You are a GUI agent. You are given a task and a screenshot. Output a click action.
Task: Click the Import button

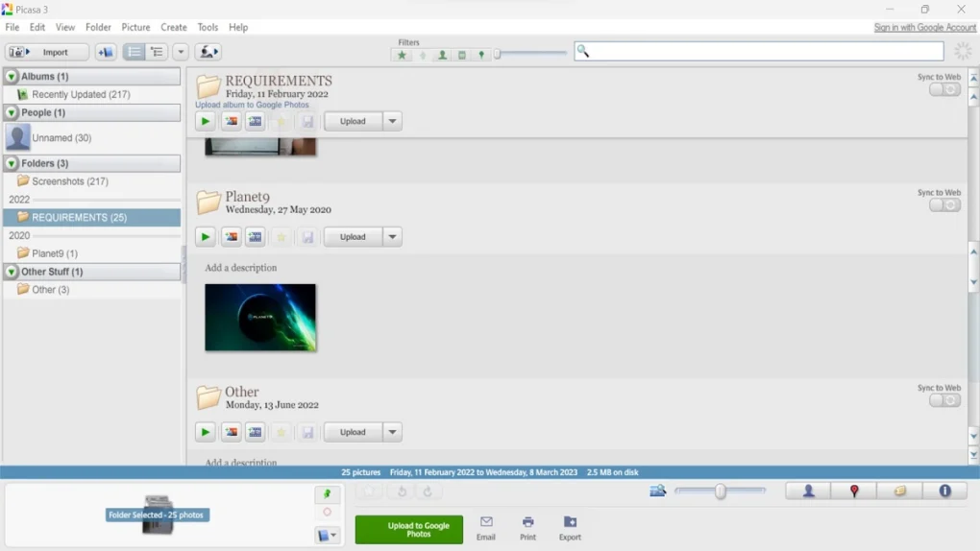pos(47,52)
